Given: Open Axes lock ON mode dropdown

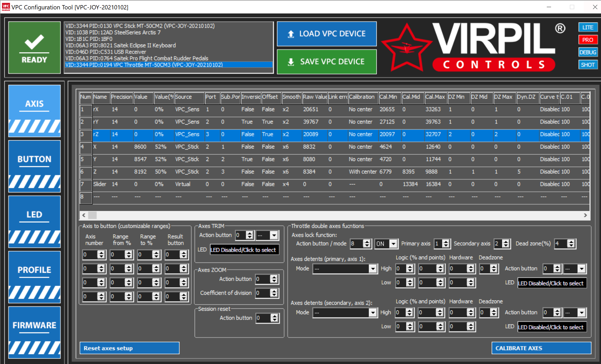Looking at the screenshot, I should pyautogui.click(x=386, y=244).
